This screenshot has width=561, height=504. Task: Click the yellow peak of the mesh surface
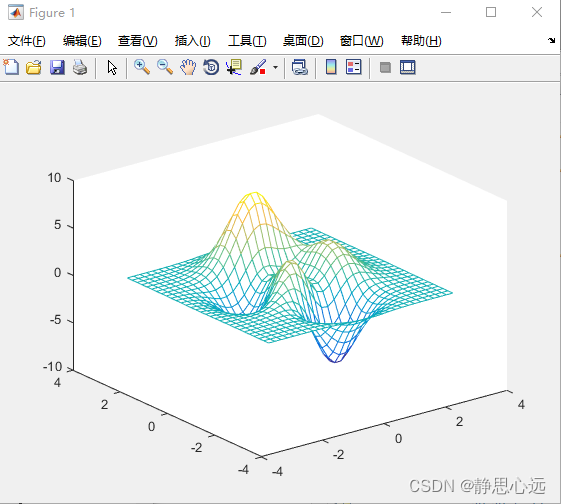click(x=254, y=194)
